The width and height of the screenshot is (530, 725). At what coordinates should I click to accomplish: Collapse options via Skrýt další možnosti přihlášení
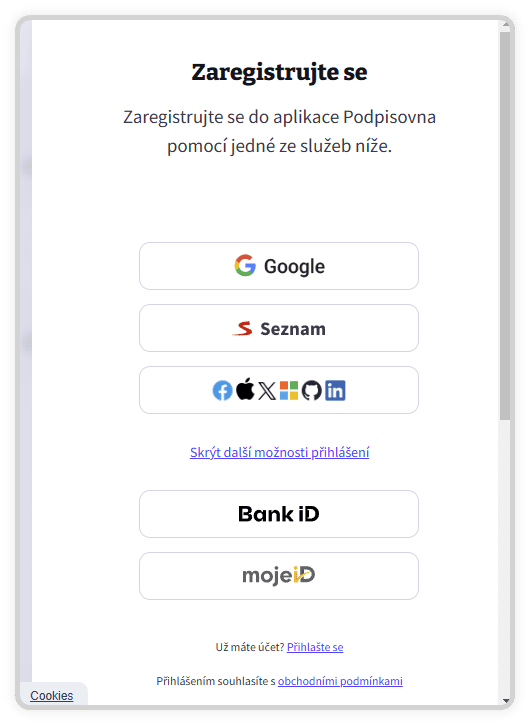tap(279, 452)
